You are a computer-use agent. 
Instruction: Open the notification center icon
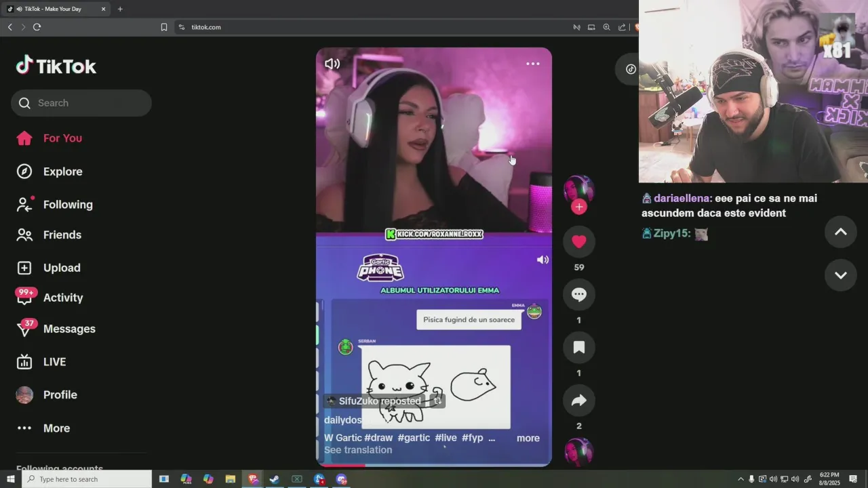point(854,479)
